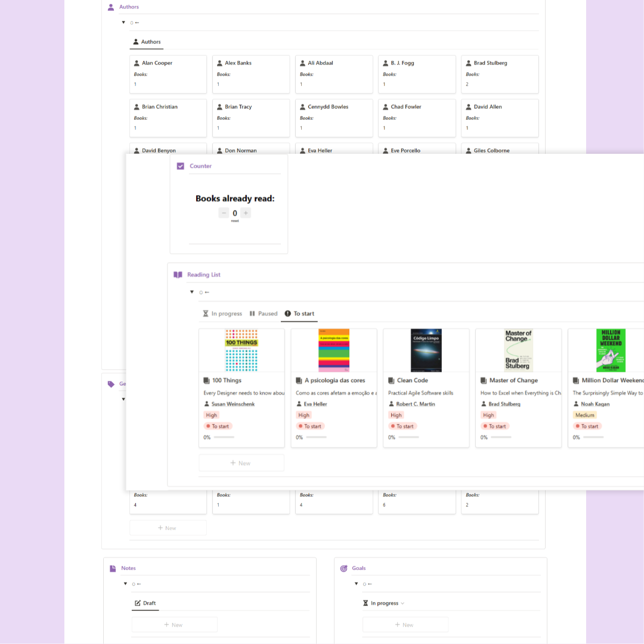The image size is (644, 644).
Task: Click the genres tag icon
Action: click(111, 384)
